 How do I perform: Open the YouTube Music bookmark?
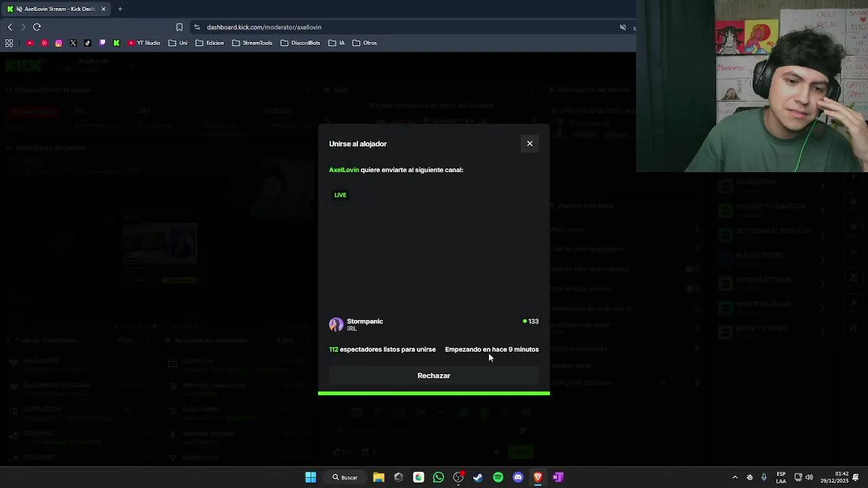[x=44, y=43]
